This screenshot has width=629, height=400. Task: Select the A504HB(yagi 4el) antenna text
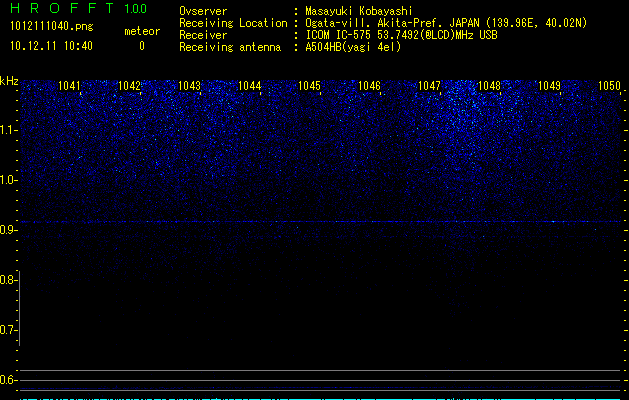click(353, 47)
